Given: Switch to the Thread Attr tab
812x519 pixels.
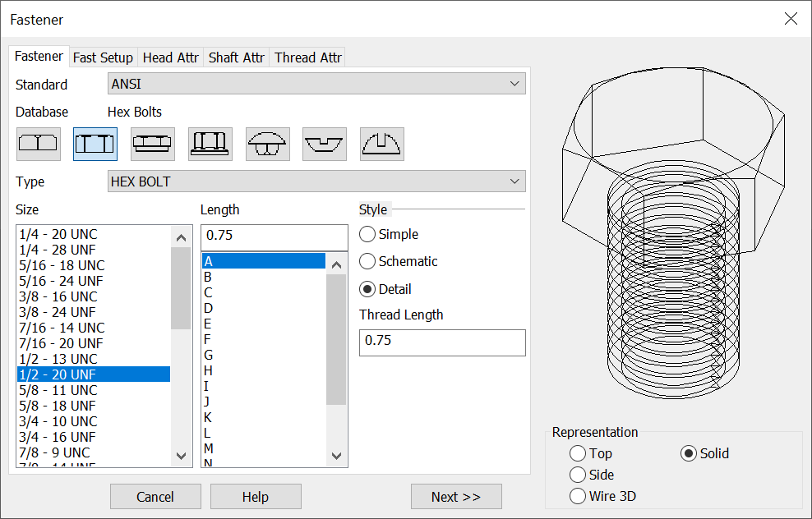Looking at the screenshot, I should point(307,57).
